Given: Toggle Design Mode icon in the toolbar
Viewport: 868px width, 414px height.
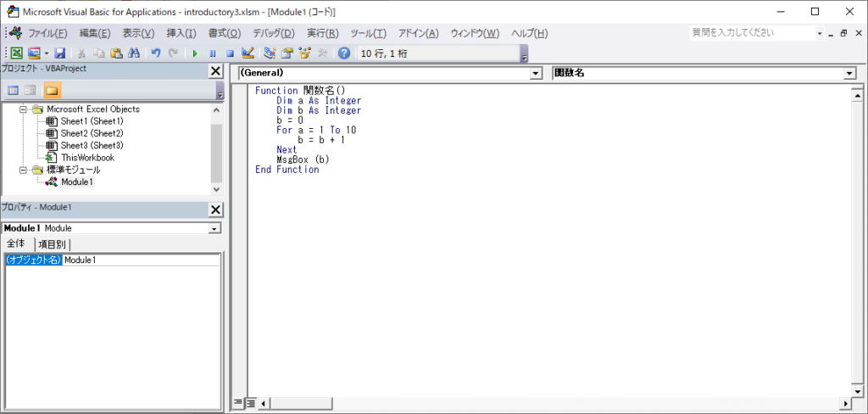Looking at the screenshot, I should point(248,53).
